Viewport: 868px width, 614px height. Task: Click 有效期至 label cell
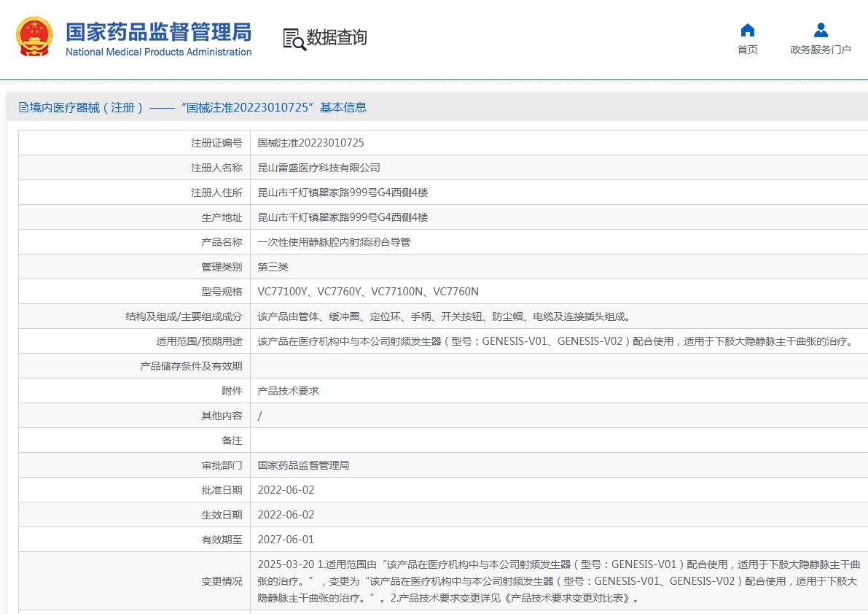135,540
